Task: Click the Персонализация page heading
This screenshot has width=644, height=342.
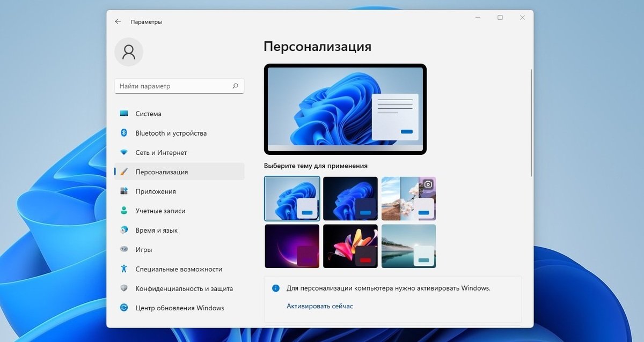Action: pos(317,47)
